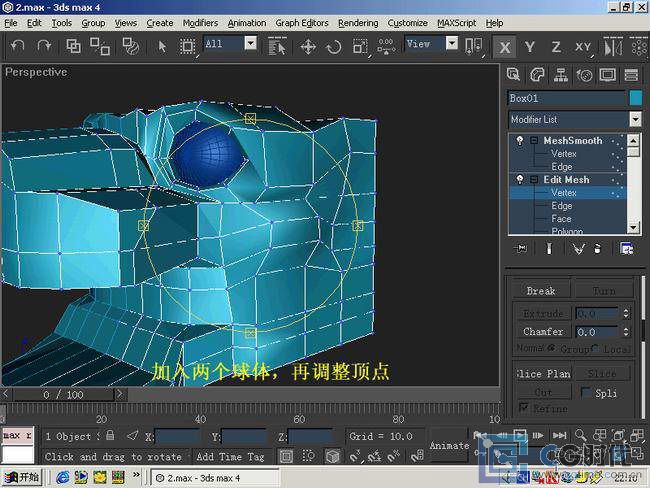Open the Motion command panel
The width and height of the screenshot is (650, 488).
(x=585, y=75)
